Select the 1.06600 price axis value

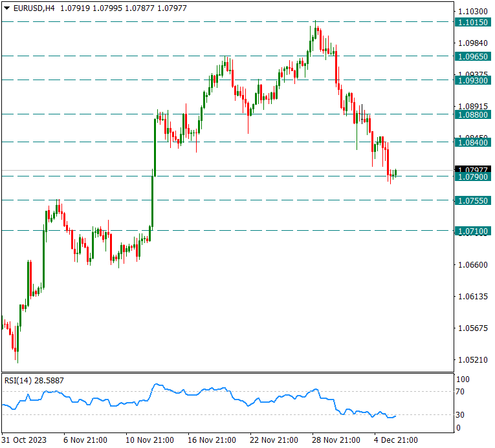coord(472,265)
